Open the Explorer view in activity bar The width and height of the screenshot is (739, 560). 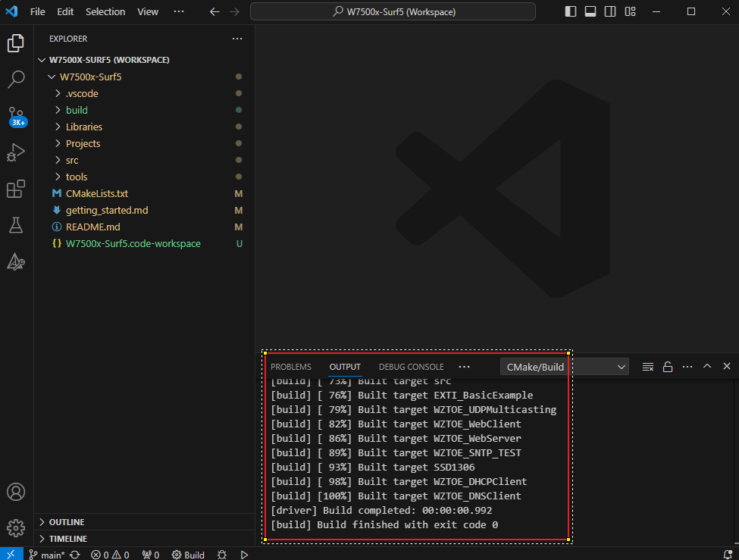tap(16, 43)
